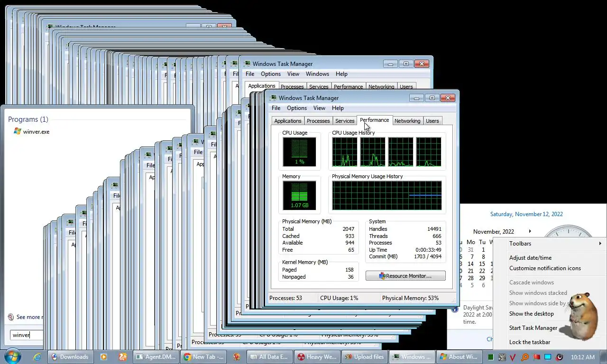Choose Adjust date/time from the context menu
Screen dimensions: 607x364
coord(530,258)
